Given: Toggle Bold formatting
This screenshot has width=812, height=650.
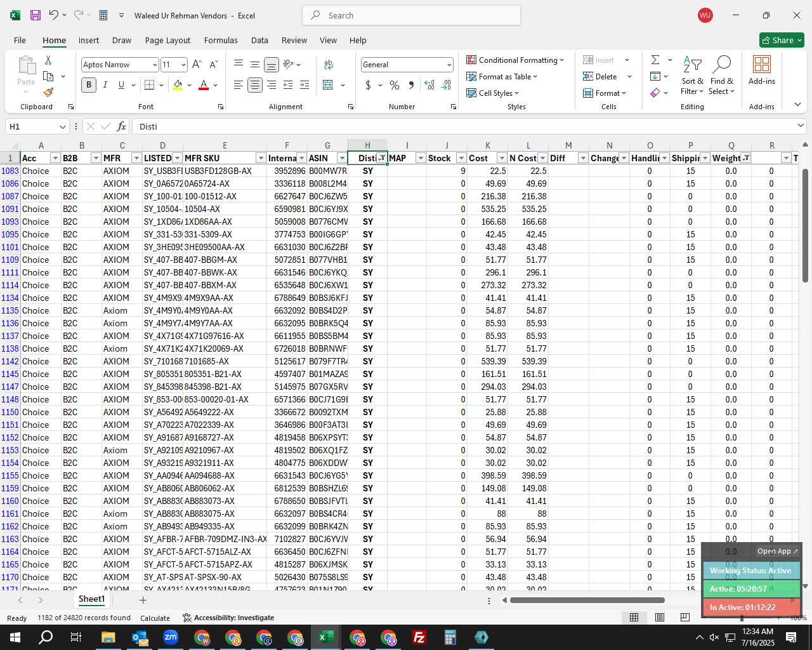Looking at the screenshot, I should pos(89,85).
